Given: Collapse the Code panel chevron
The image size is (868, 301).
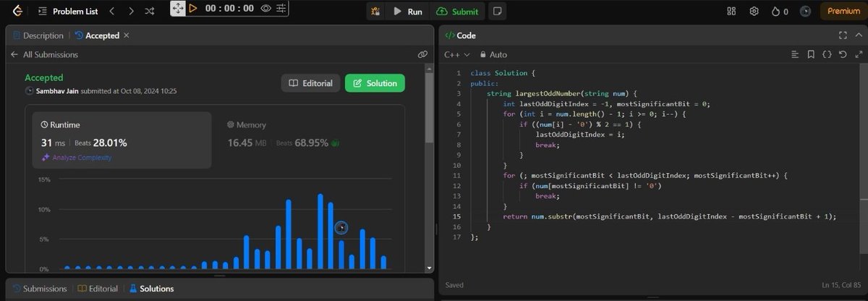Looking at the screenshot, I should (858, 35).
